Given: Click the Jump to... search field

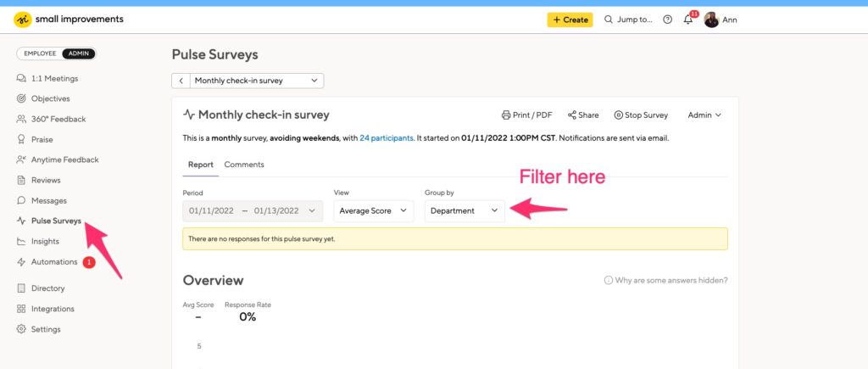Looking at the screenshot, I should [628, 20].
